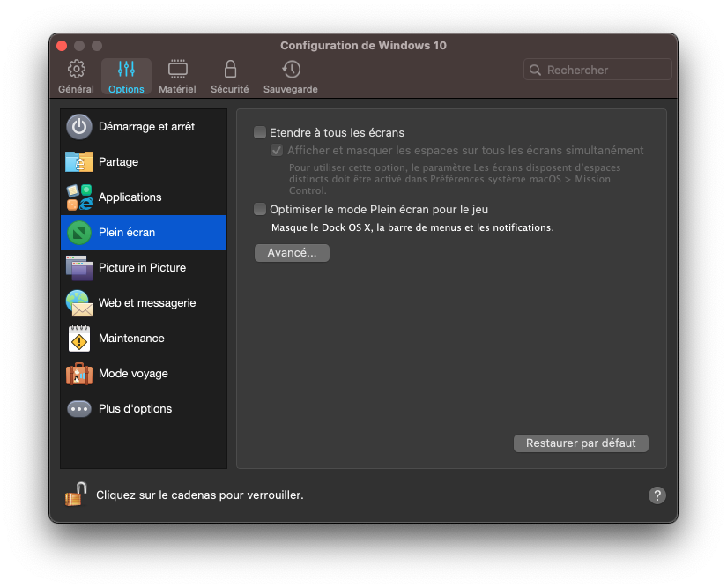Switch to the Options tab
This screenshot has width=727, height=588.
point(126,77)
